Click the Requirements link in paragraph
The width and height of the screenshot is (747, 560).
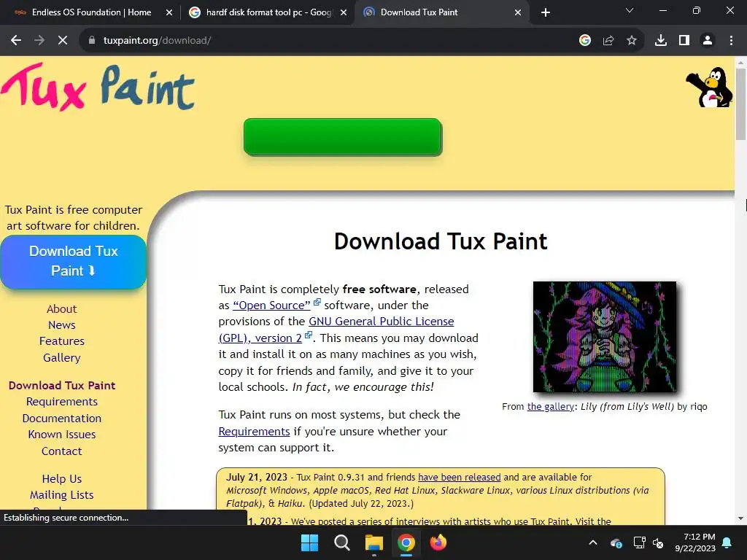(254, 432)
